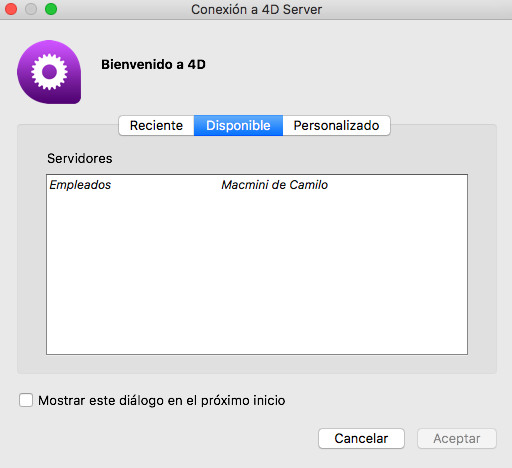Switch to the Reciente tab
This screenshot has height=468, width=512.
click(156, 126)
